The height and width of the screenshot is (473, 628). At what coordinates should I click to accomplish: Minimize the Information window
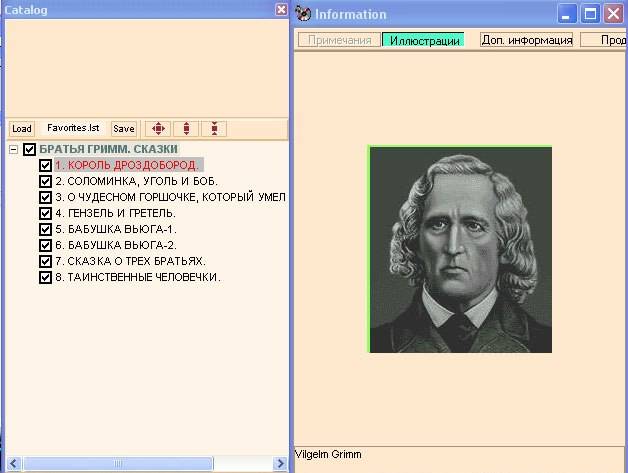[x=567, y=14]
